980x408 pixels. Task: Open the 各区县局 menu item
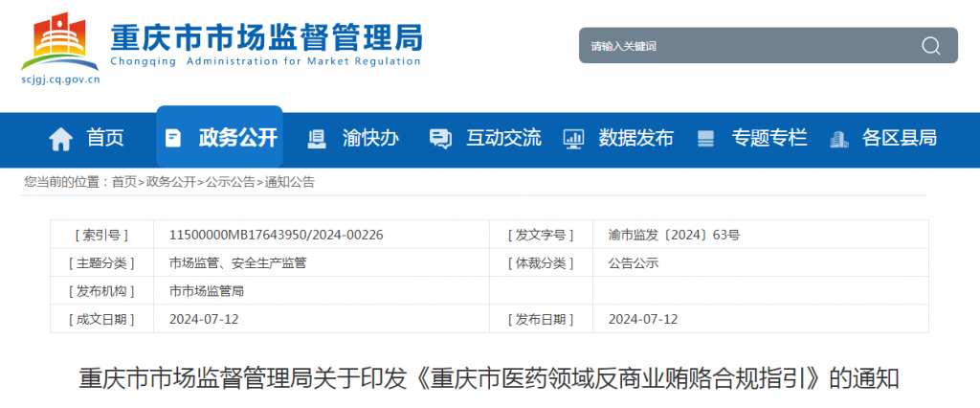click(900, 138)
